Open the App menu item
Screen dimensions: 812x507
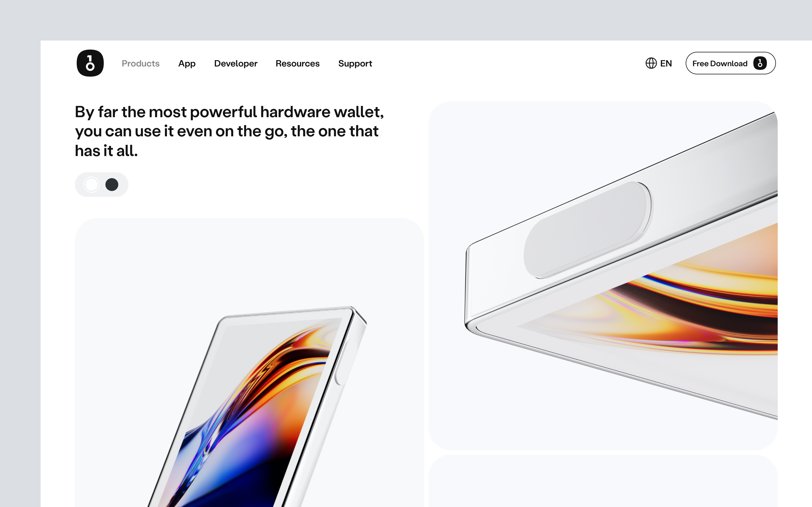[x=187, y=63]
